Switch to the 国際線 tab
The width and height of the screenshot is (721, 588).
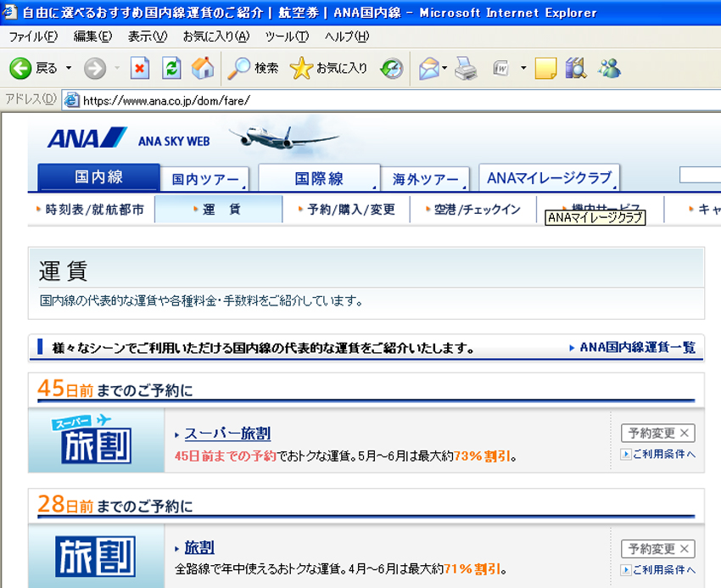pos(319,178)
